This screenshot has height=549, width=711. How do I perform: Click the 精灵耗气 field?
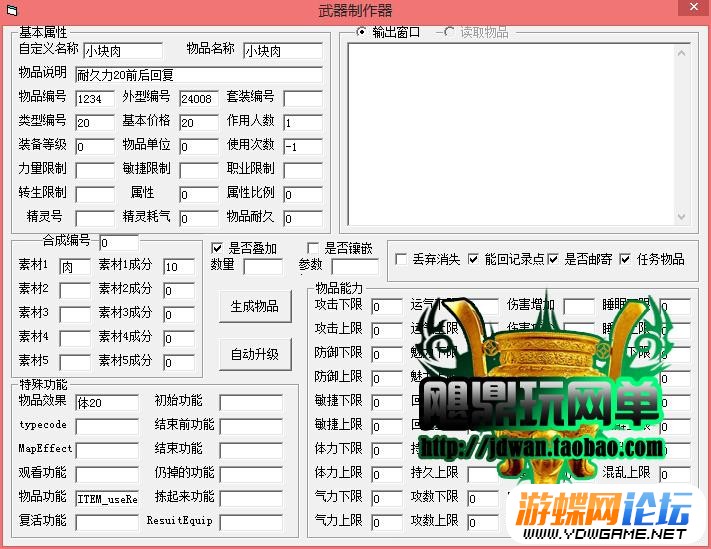pos(199,219)
